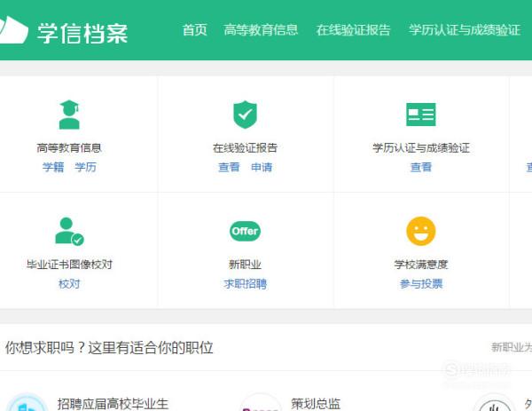This screenshot has width=532, height=411.
Task: Click the person with checkmark icon
Action: [x=69, y=231]
